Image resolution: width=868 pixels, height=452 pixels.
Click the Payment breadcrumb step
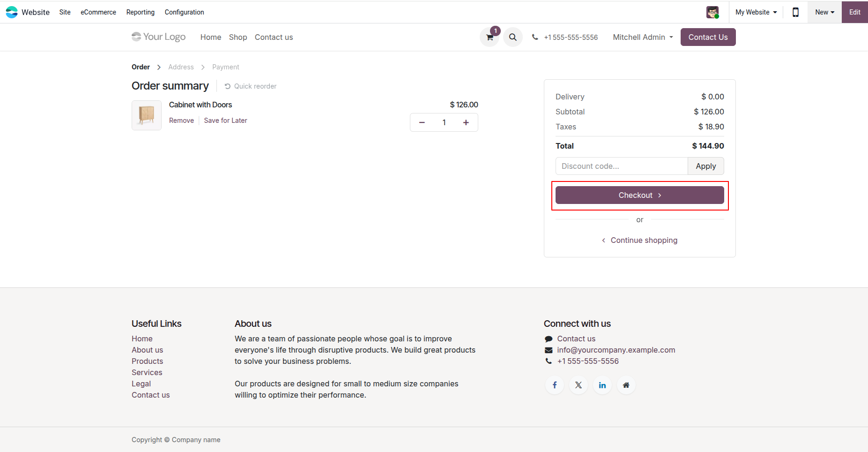[x=225, y=67]
